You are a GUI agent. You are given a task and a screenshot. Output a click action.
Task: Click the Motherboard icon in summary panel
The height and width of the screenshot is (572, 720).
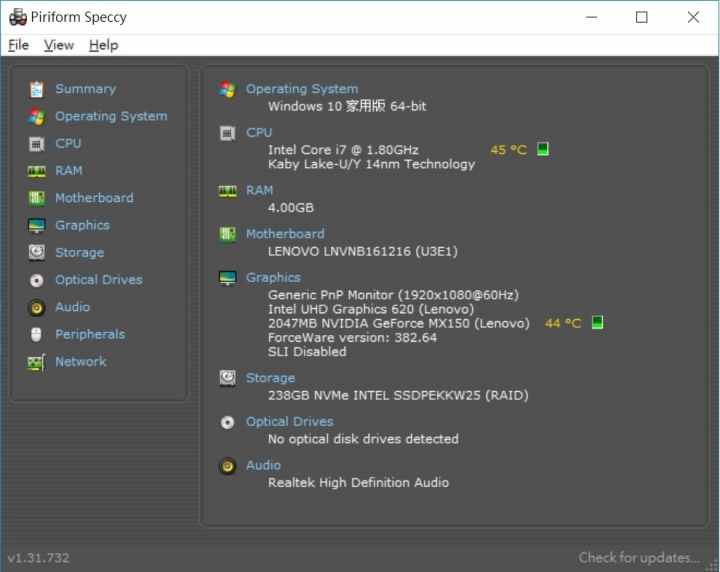pyautogui.click(x=227, y=235)
